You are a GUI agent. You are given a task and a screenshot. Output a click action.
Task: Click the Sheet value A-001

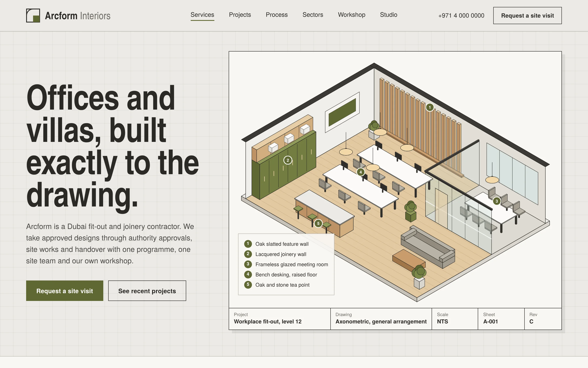[490, 322]
